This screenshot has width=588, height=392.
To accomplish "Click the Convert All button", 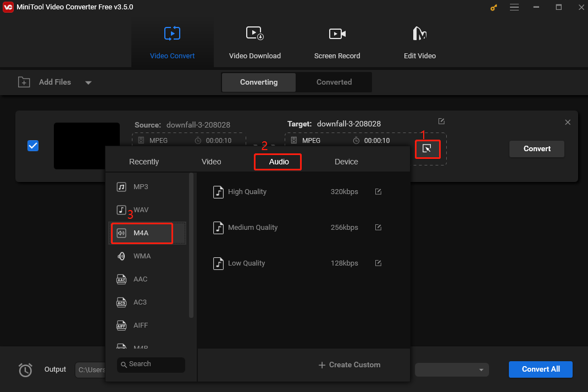I will (x=540, y=369).
